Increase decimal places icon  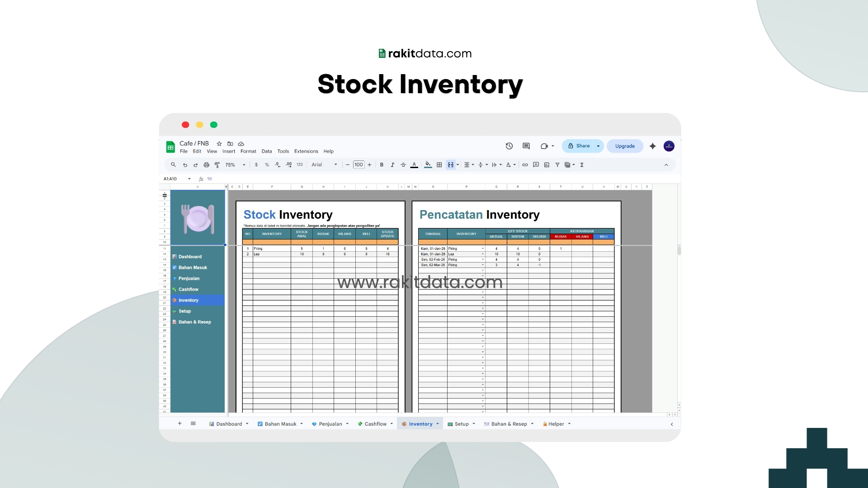pos(289,165)
